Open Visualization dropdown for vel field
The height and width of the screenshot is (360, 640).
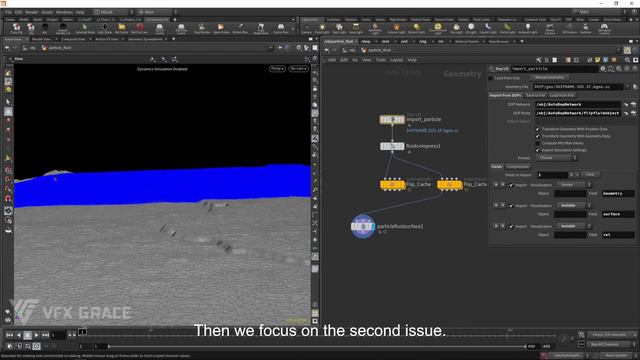(573, 226)
